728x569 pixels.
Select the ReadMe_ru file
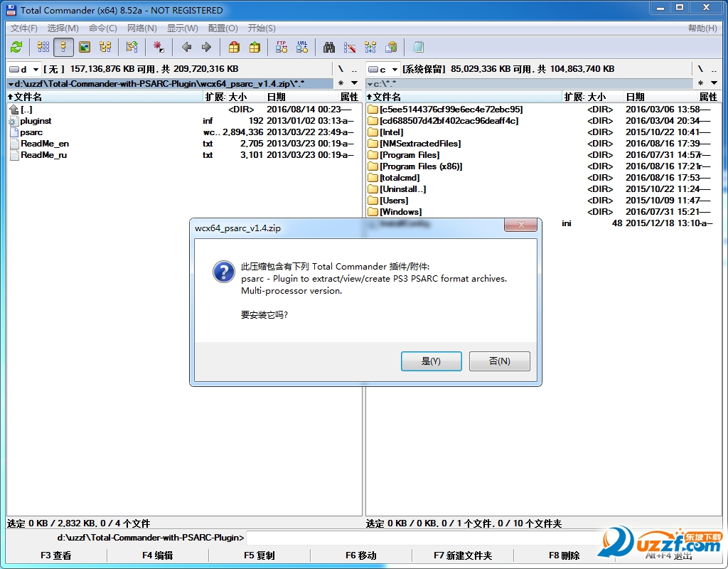pos(43,155)
